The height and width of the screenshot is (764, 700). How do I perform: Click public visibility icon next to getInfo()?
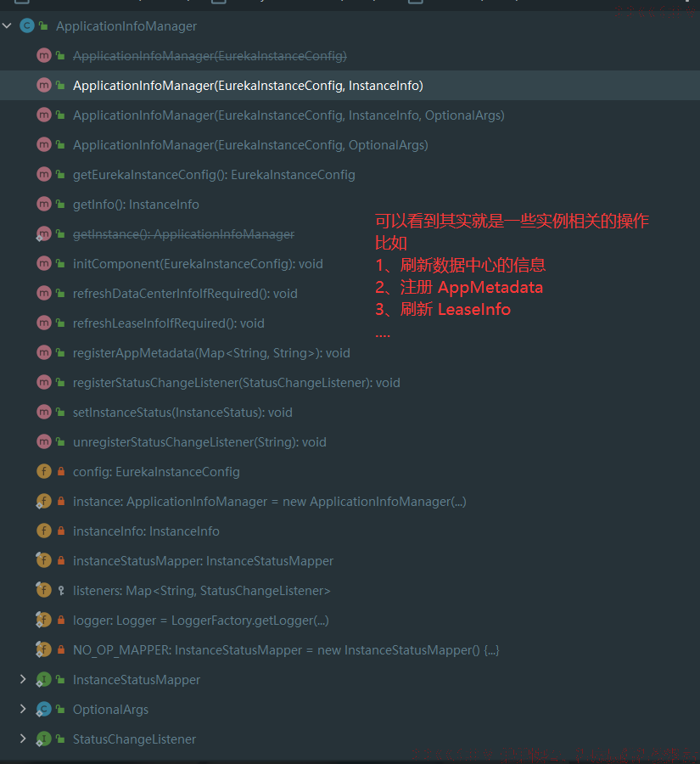point(60,204)
